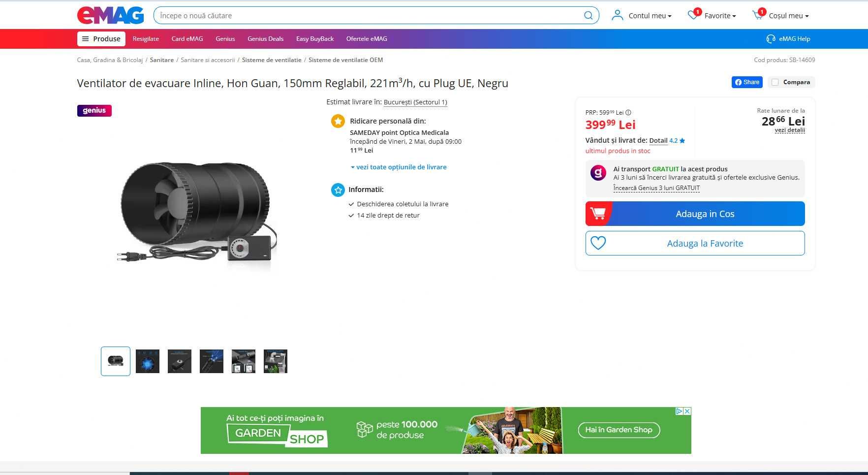Click the 399.99 Lei price
The height and width of the screenshot is (475, 868).
(x=610, y=125)
